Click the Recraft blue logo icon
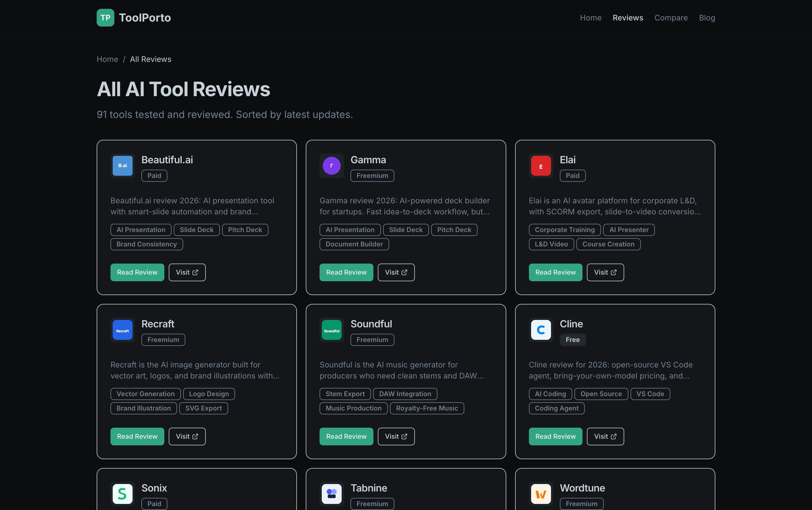 [122, 330]
